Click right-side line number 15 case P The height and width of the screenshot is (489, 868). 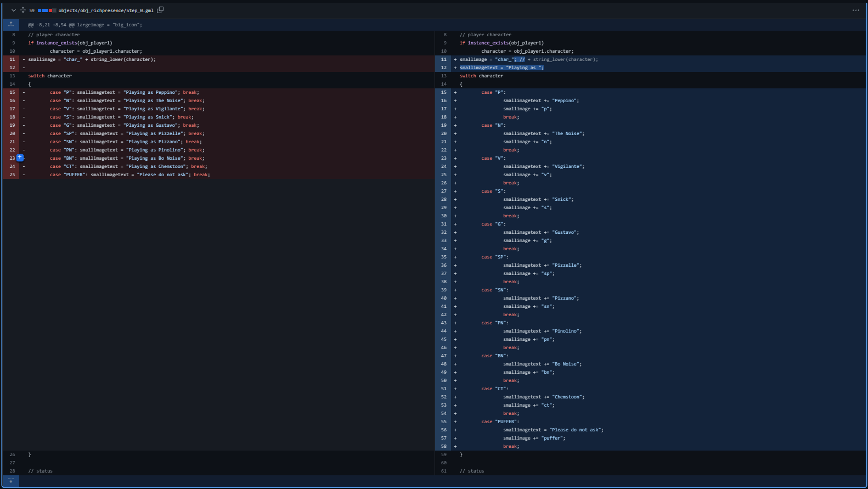pyautogui.click(x=444, y=92)
